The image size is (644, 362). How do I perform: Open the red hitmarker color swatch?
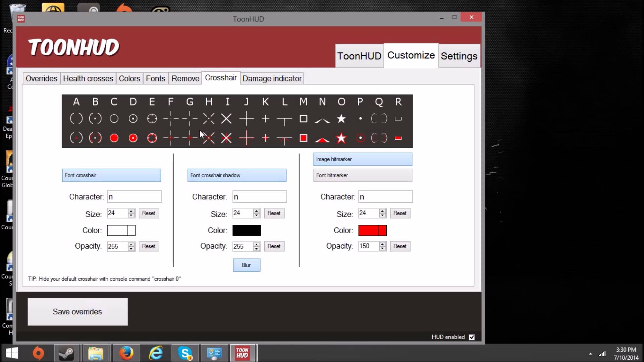pos(372,230)
